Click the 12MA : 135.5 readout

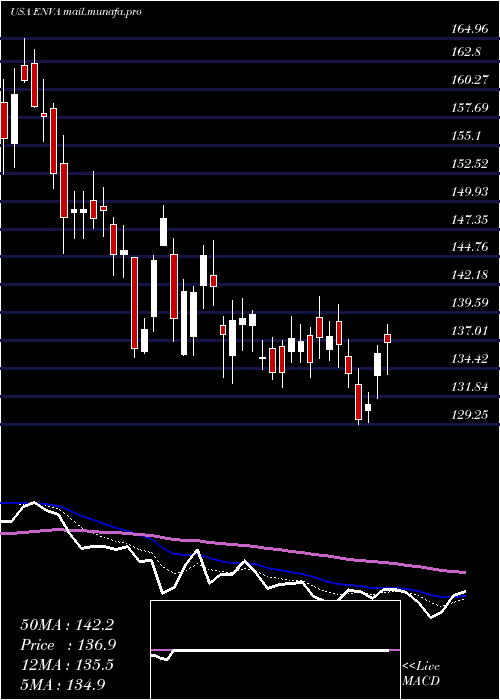click(67, 665)
